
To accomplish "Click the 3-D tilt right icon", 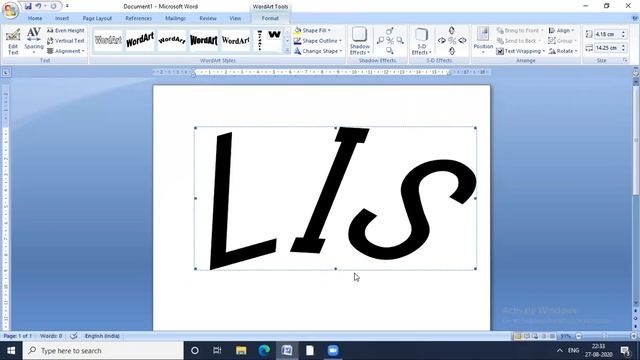I will coord(462,40).
